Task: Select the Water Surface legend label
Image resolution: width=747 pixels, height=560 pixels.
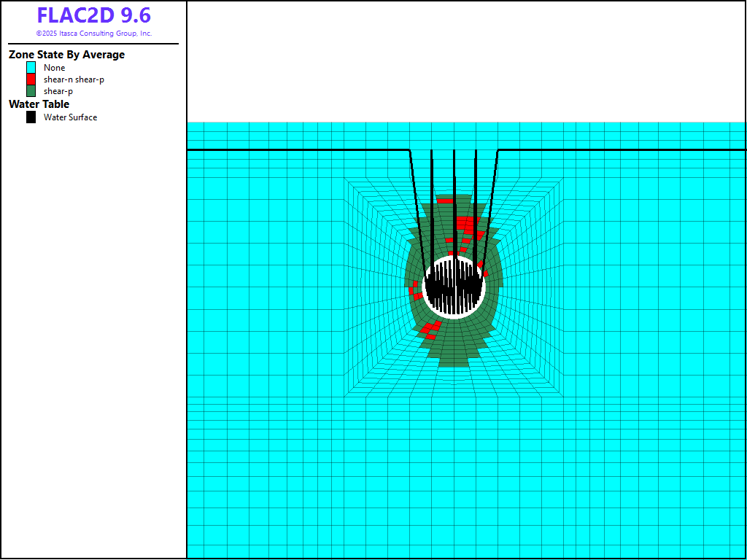Action: (70, 117)
